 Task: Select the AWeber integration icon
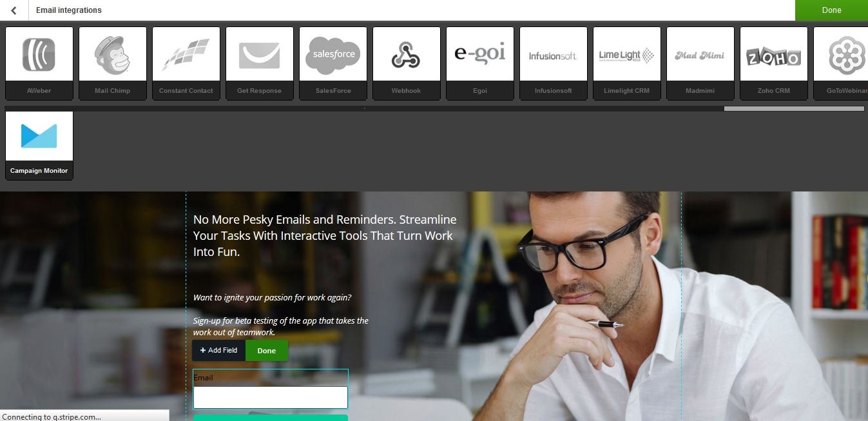point(39,63)
